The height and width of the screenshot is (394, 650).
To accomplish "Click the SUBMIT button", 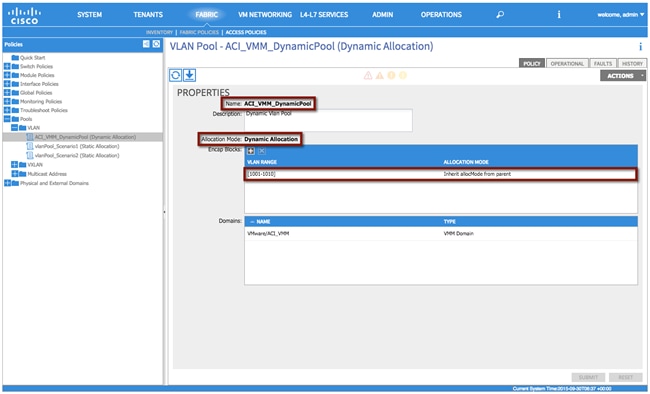I will coord(588,377).
